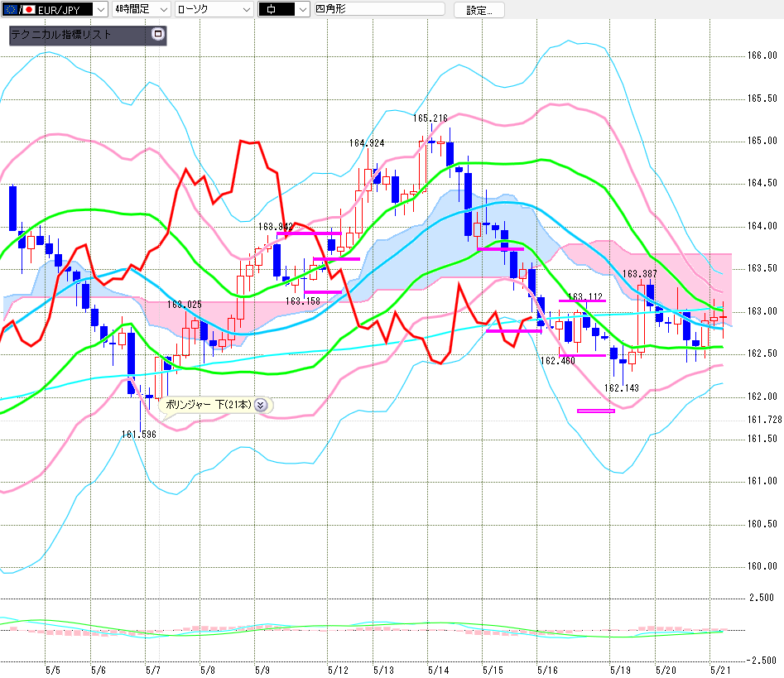Click the 163.112 price label
784x678 pixels.
(x=585, y=297)
